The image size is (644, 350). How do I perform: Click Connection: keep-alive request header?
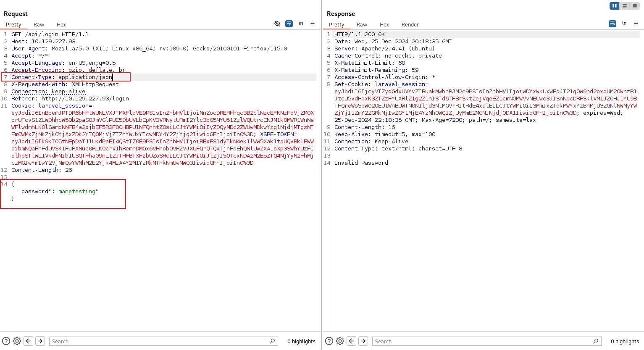click(48, 92)
